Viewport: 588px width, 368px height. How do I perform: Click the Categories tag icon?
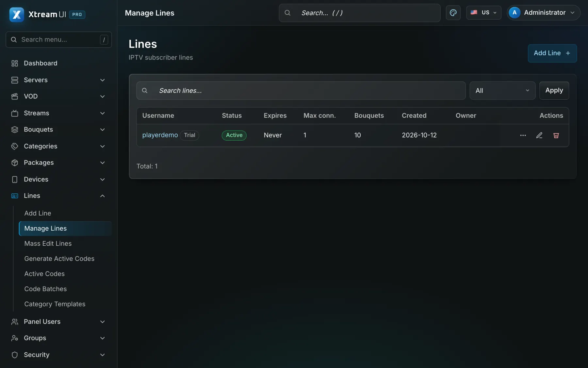click(15, 146)
